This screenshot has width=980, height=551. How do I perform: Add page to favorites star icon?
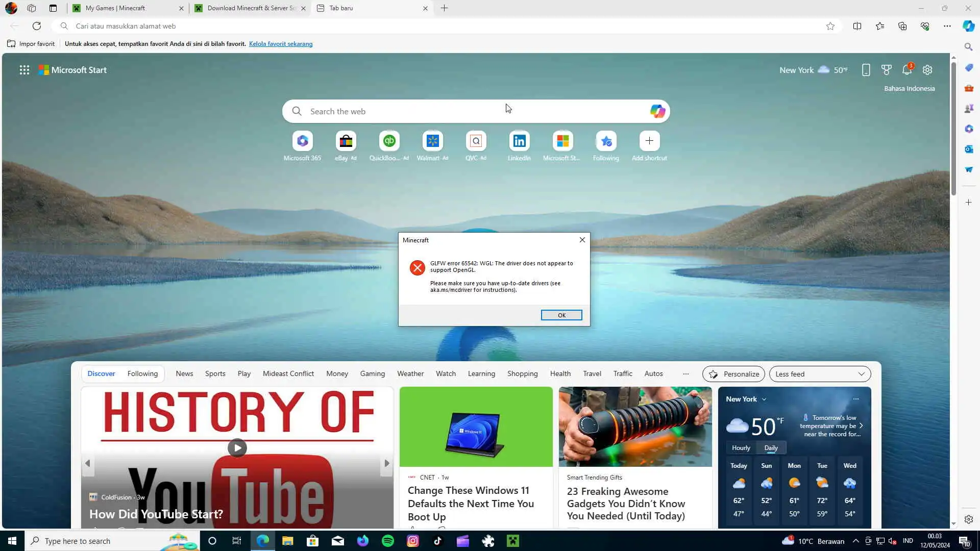[830, 26]
